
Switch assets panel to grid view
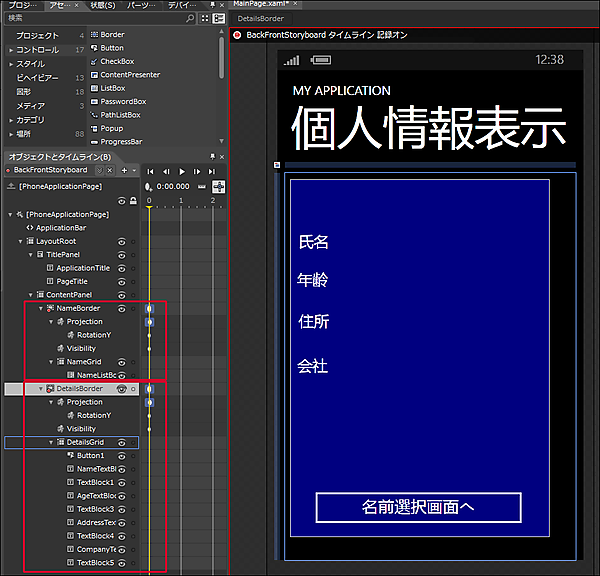tap(204, 18)
